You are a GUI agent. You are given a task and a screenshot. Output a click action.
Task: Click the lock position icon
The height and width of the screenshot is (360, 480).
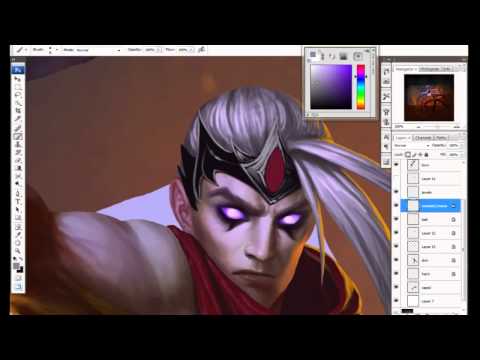point(420,154)
